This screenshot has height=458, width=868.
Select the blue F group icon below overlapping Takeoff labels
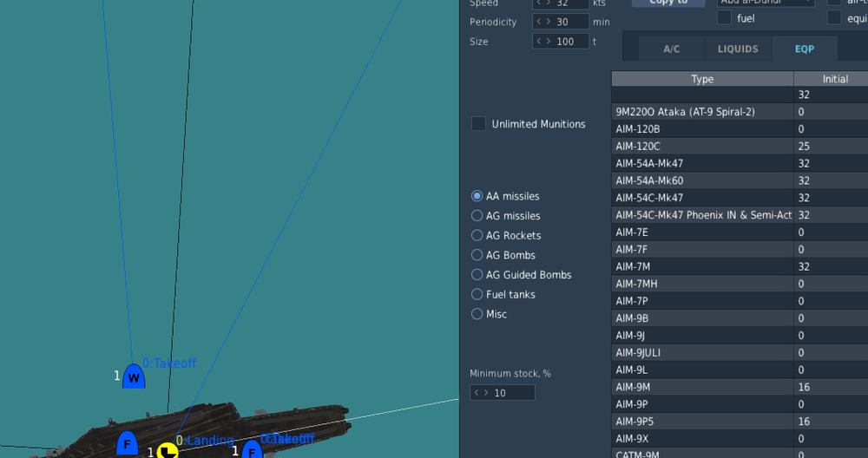[x=252, y=449]
